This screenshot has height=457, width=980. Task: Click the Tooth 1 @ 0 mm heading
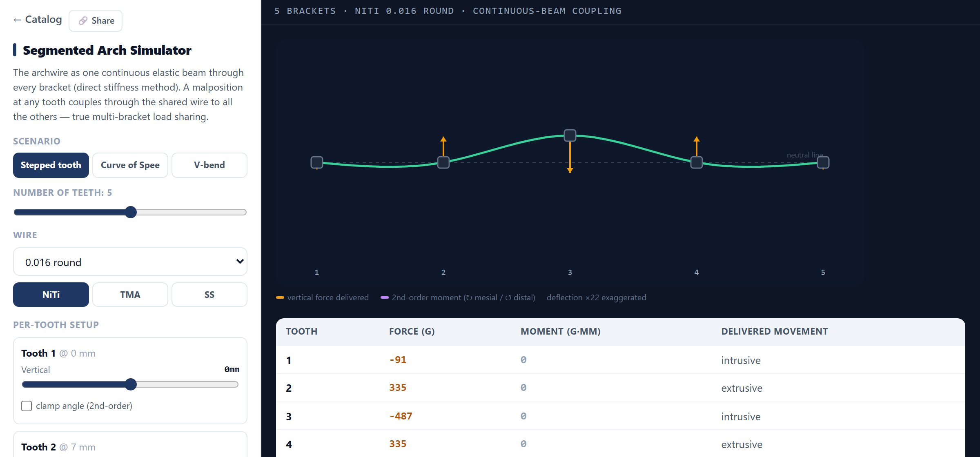pyautogui.click(x=58, y=353)
